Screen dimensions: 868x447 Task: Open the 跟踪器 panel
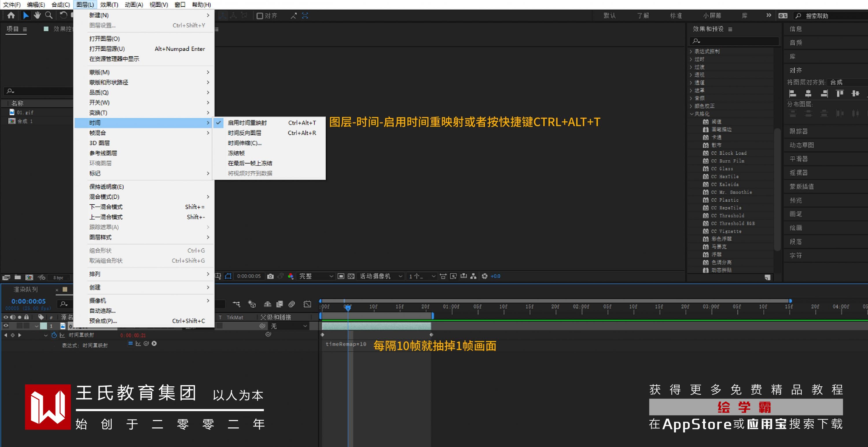click(798, 131)
